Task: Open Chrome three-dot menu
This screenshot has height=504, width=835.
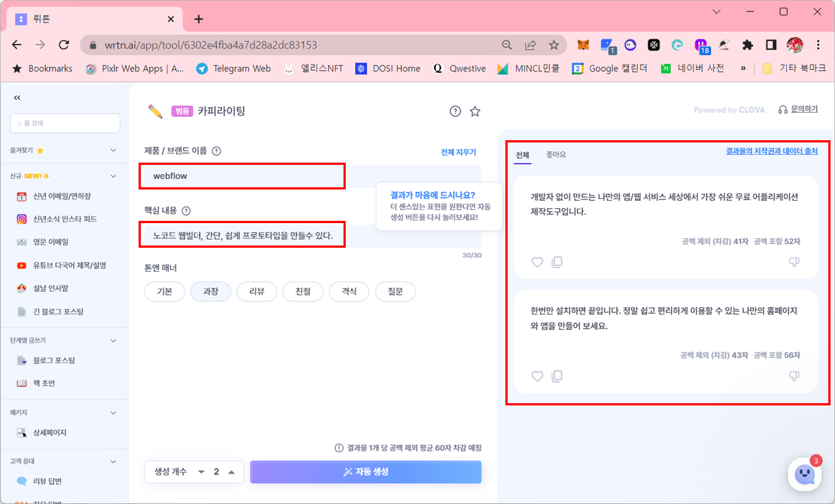Action: (818, 45)
